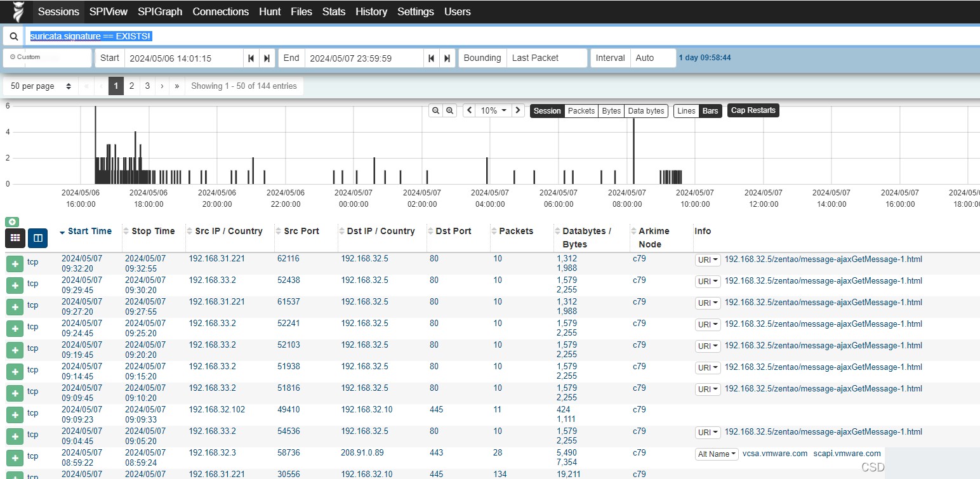
Task: Open the 50 per page dropdown
Action: coord(41,86)
